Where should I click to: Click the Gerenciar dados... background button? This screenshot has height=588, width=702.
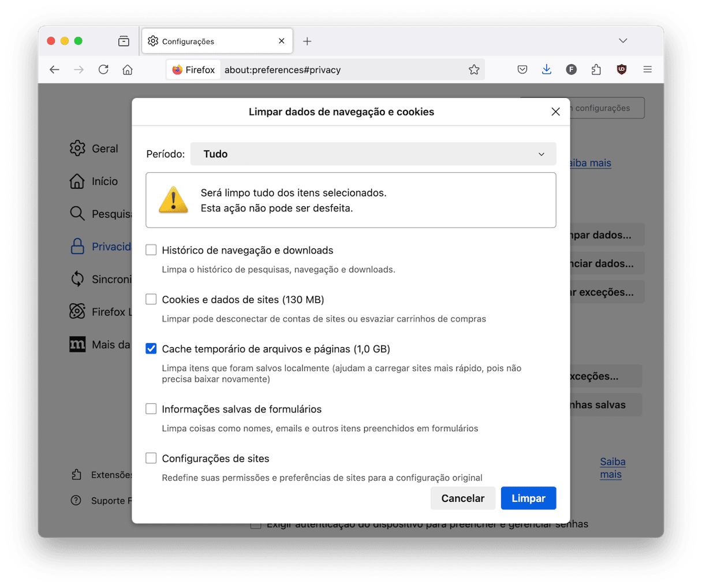[607, 263]
